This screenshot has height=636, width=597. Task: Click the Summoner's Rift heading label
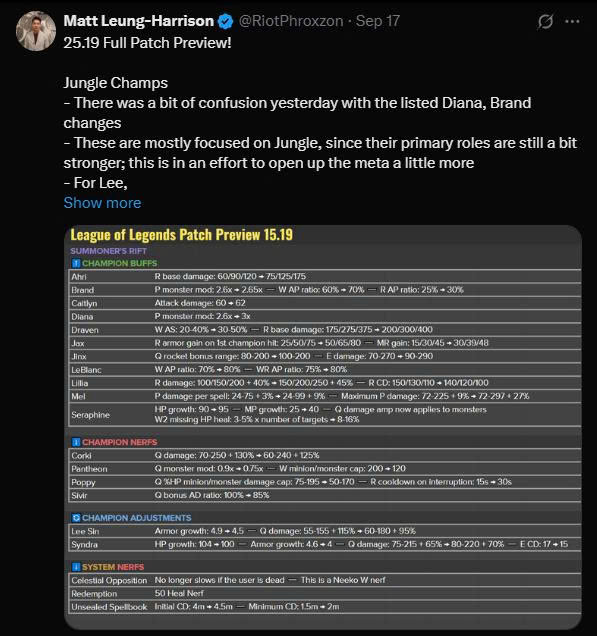(x=108, y=251)
